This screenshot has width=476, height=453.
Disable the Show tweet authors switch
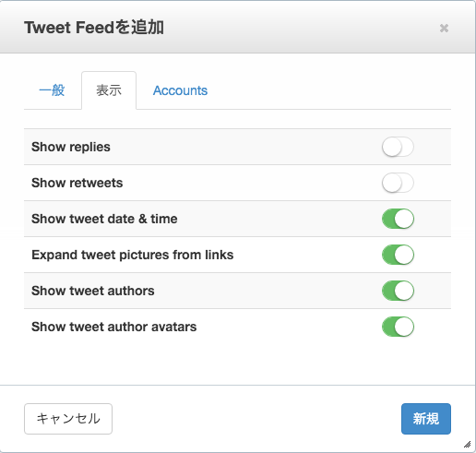pos(398,291)
